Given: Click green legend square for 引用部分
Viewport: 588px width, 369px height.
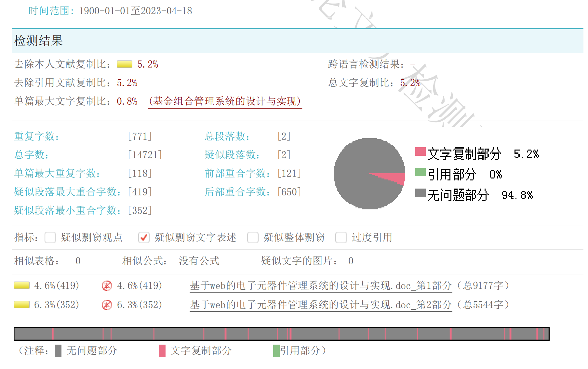Looking at the screenshot, I should pyautogui.click(x=420, y=172).
